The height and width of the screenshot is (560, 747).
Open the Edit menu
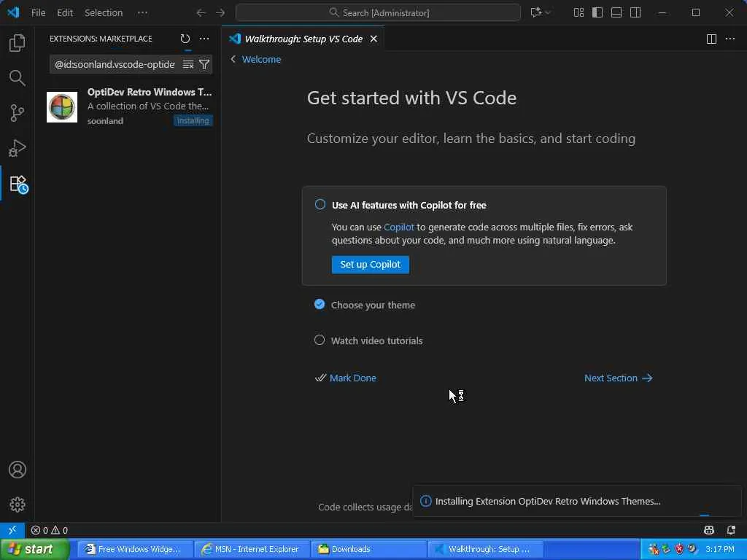[x=65, y=13]
